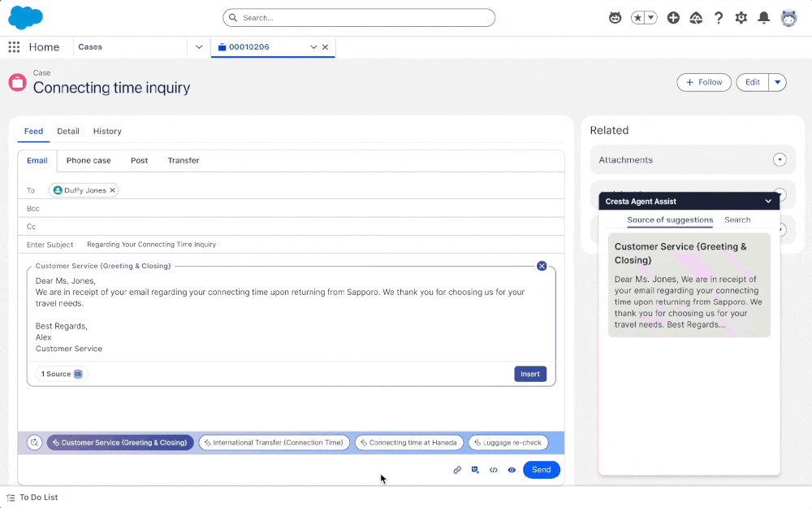Select the Post publisher tab
Viewport: 812px width, 508px height.
[140, 161]
